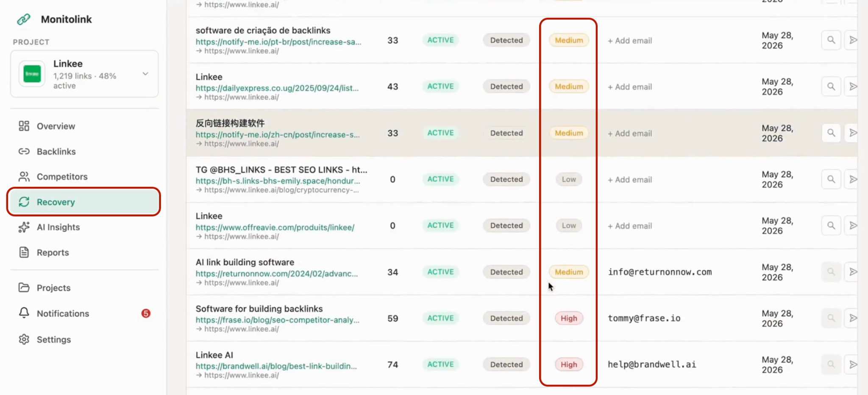This screenshot has height=395, width=868.
Task: Click the Projects folder icon
Action: (24, 287)
